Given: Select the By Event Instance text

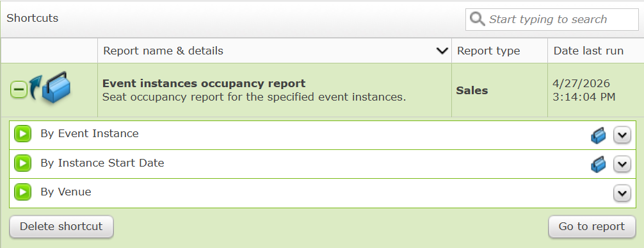Looking at the screenshot, I should pos(90,134).
